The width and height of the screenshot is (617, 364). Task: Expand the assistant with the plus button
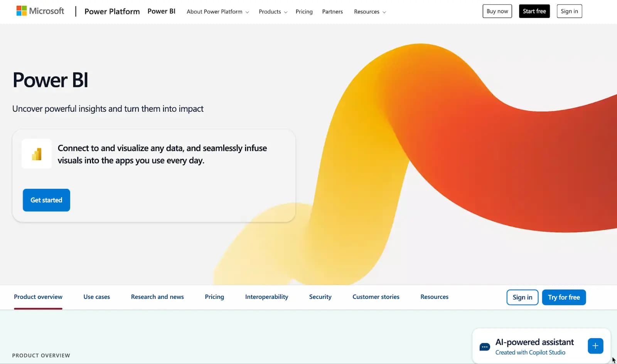tap(595, 346)
